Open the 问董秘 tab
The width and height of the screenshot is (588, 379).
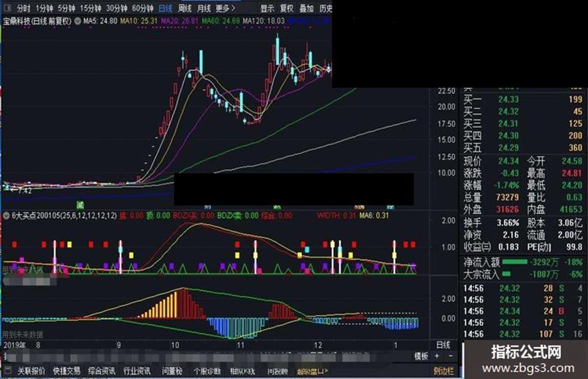click(172, 371)
